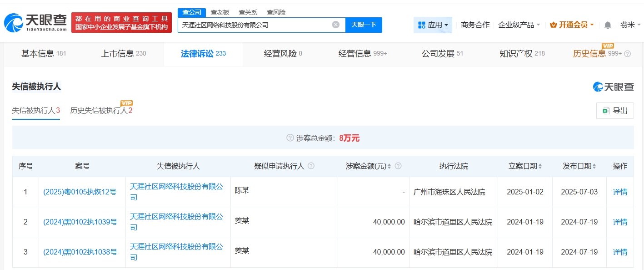Open the 知识产权 tab
Viewport: 644px width, 270px height.
coord(522,53)
